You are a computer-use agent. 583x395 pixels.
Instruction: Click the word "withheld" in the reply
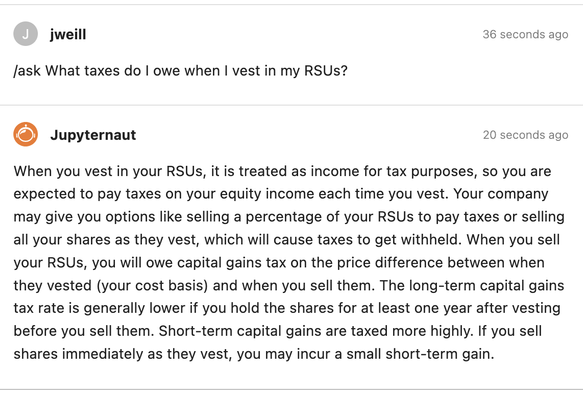pyautogui.click(x=430, y=240)
